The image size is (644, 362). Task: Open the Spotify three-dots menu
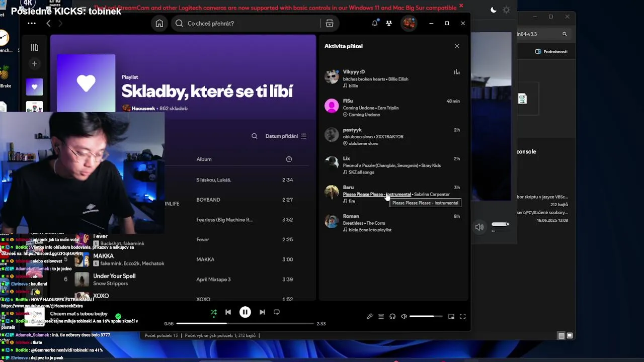point(32,24)
